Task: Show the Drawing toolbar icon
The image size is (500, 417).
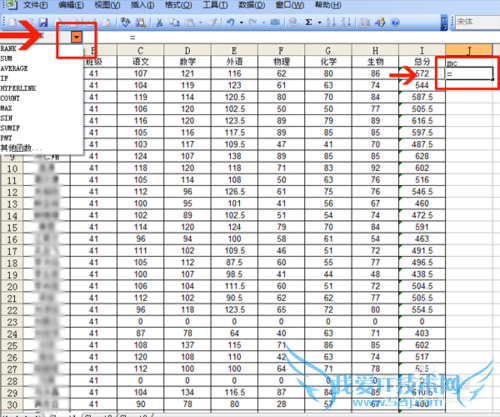Action: click(380, 22)
